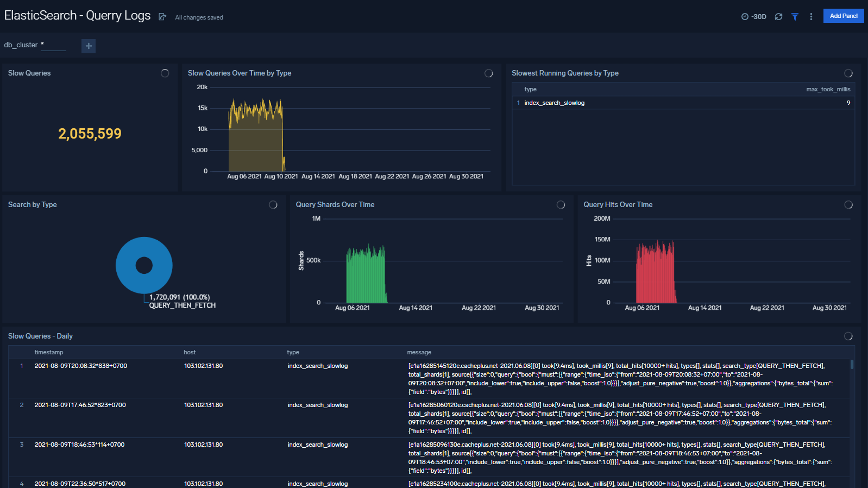Click status circle on Slow Queries panel
The height and width of the screenshot is (488, 868).
pyautogui.click(x=165, y=73)
